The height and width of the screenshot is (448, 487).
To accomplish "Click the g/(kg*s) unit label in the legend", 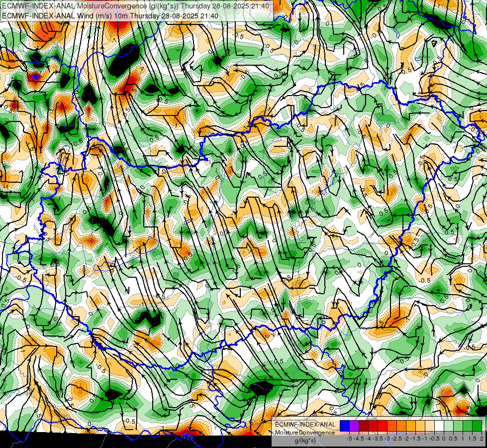I will pyautogui.click(x=305, y=441).
